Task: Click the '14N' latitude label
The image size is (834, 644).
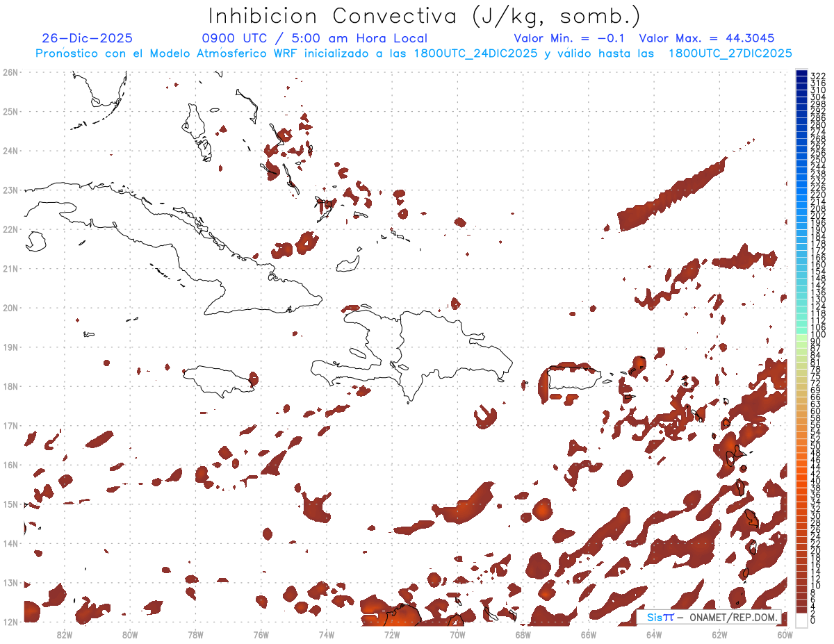Action: (10, 543)
